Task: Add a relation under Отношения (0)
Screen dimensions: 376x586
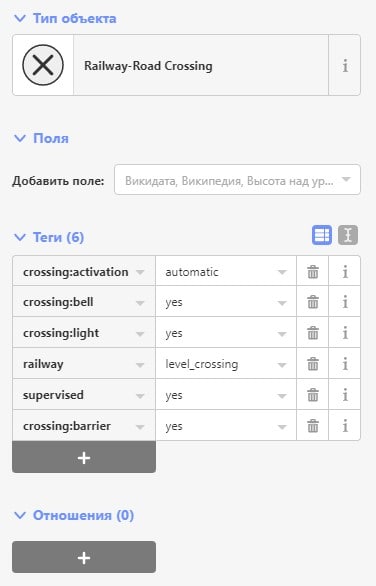Action: [x=84, y=557]
